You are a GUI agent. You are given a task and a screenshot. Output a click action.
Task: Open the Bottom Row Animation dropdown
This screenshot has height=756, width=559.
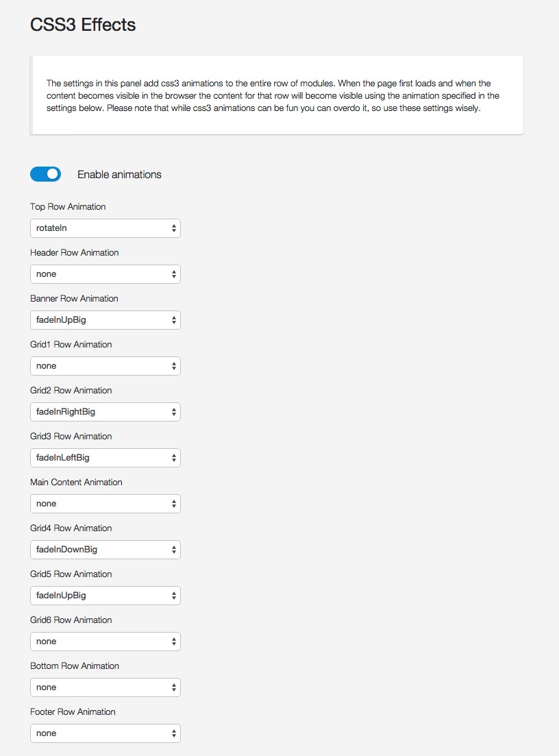[x=105, y=687]
